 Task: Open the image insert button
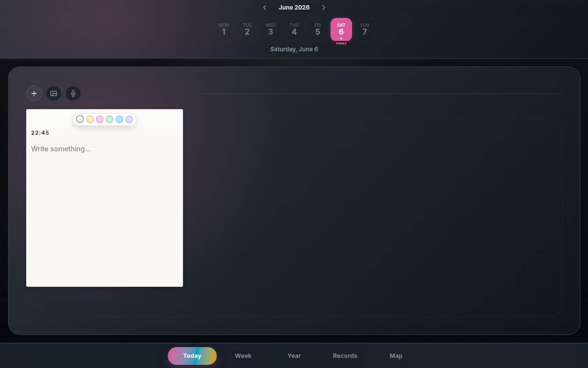54,93
